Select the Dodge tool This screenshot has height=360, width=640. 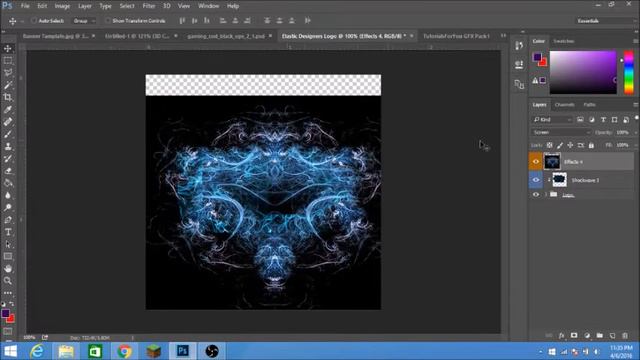(x=8, y=208)
